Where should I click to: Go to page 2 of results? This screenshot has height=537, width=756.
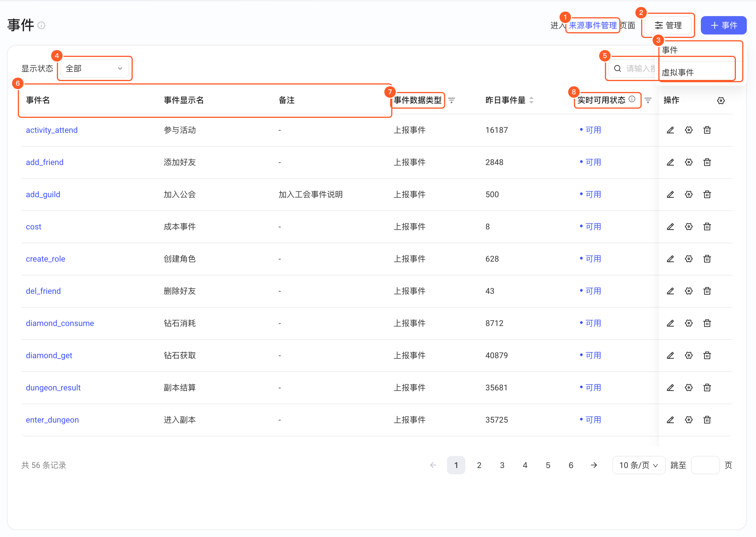(x=479, y=465)
